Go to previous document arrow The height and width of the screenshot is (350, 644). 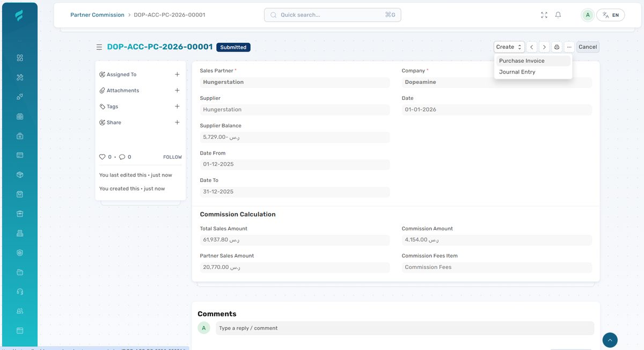coord(531,47)
